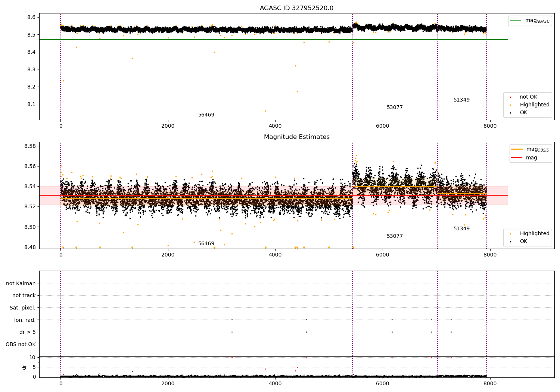Click the 'AGASC ID 327952520.0' title

[x=297, y=8]
